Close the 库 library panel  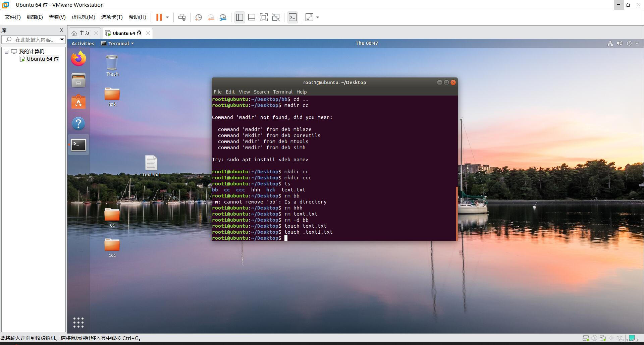coord(61,30)
